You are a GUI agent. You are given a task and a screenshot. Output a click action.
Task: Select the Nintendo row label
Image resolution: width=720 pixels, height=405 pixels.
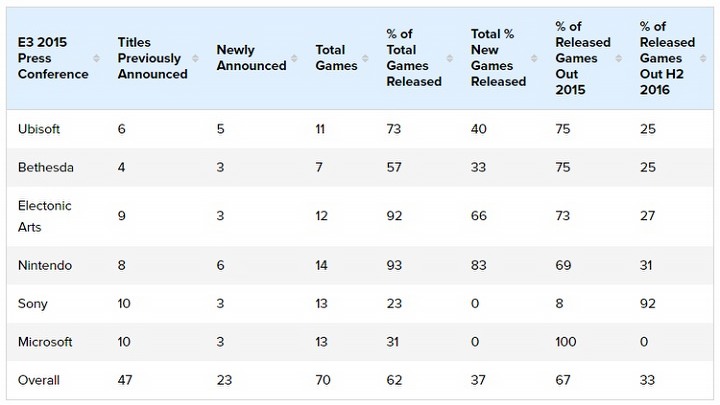45,265
